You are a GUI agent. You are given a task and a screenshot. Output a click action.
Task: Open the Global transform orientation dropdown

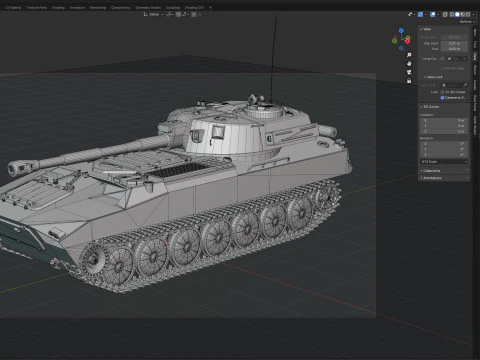pos(154,14)
